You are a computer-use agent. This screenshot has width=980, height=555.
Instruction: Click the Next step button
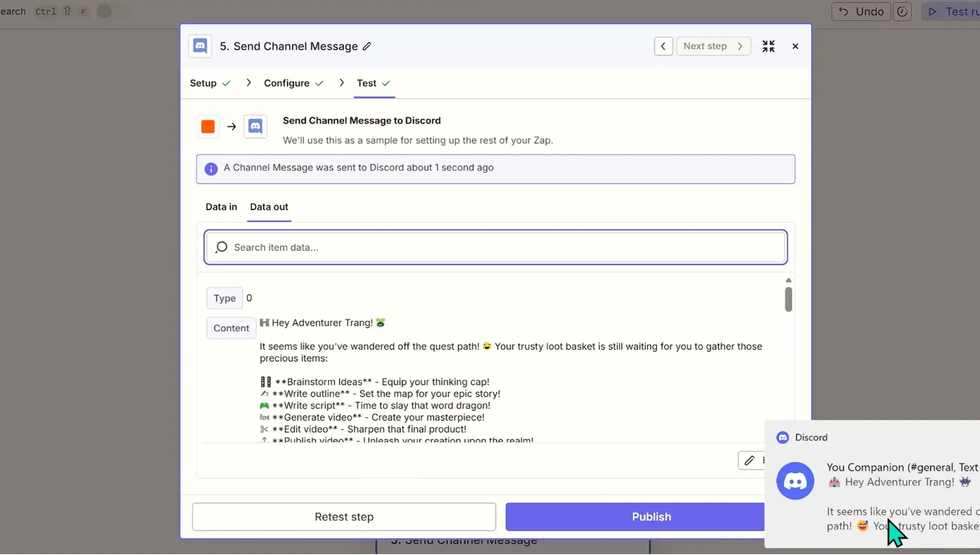pyautogui.click(x=714, y=46)
